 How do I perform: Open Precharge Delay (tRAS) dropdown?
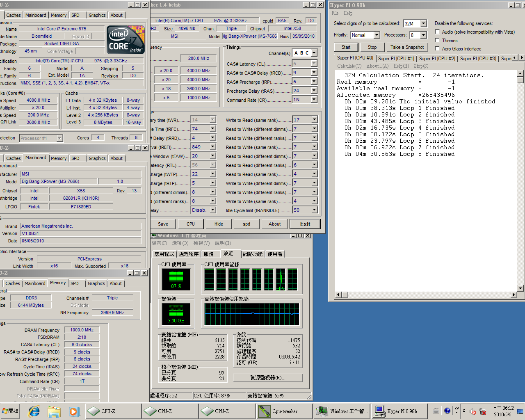coord(314,91)
